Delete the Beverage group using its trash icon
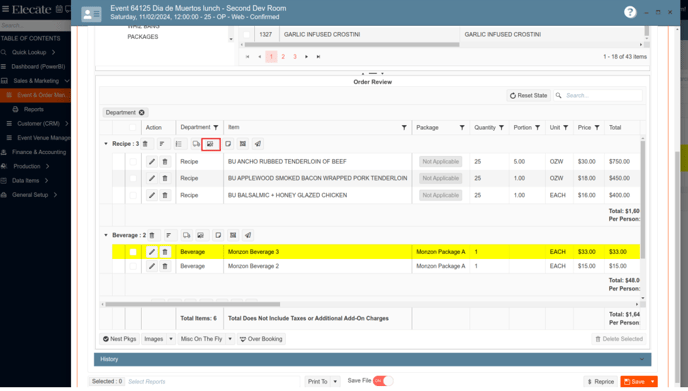 pos(152,236)
